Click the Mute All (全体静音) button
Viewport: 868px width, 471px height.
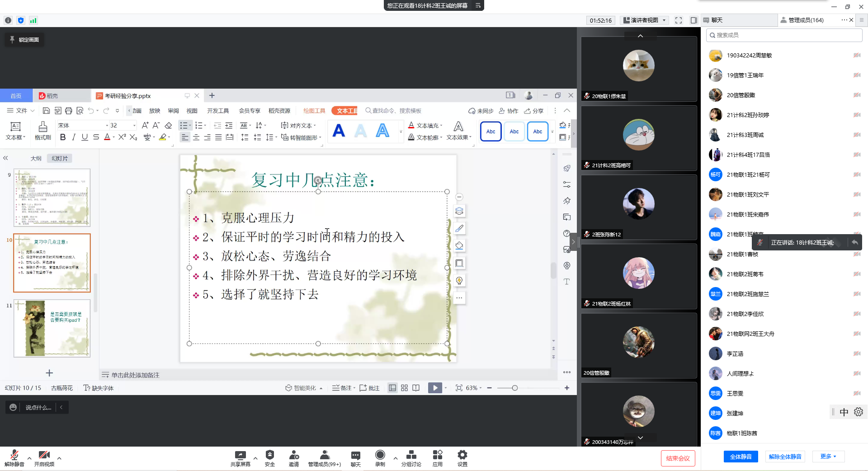[741, 457]
